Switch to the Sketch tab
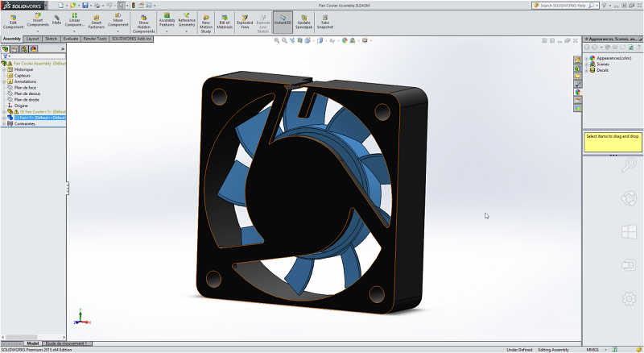 click(52, 39)
